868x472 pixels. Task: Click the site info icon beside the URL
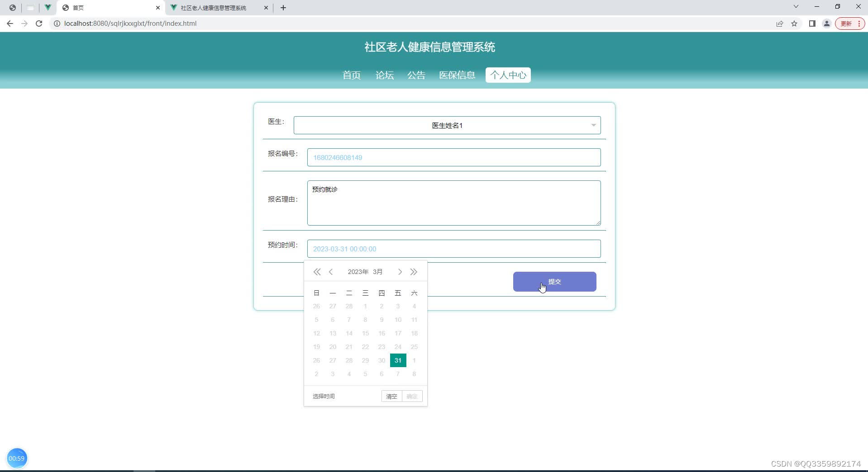click(57, 24)
